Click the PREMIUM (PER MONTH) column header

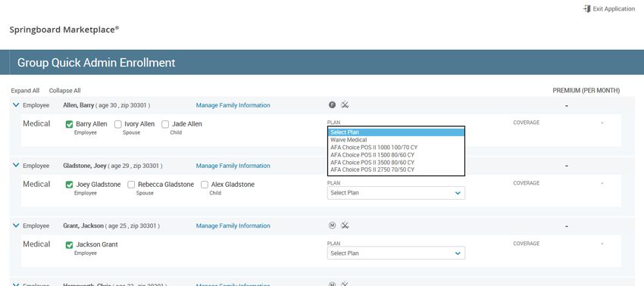click(x=586, y=91)
